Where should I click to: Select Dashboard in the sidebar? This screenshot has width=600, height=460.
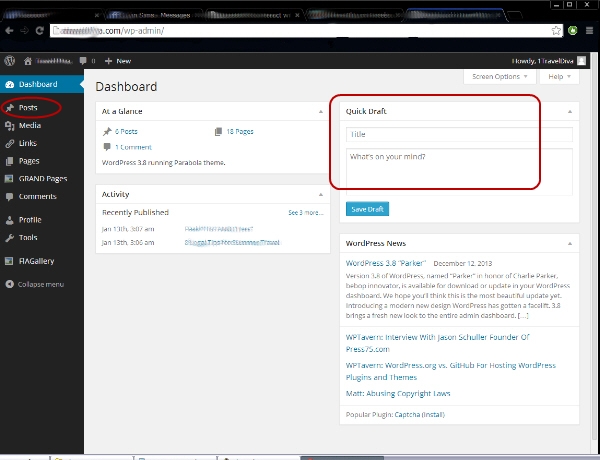[41, 84]
